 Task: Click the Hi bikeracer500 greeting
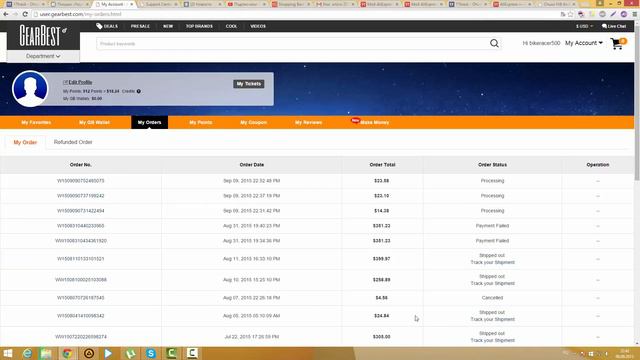[541, 43]
